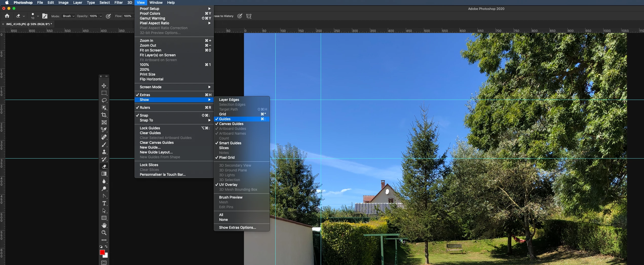Open the Filter menu
Viewport: 644px width, 265px height.
tap(118, 3)
